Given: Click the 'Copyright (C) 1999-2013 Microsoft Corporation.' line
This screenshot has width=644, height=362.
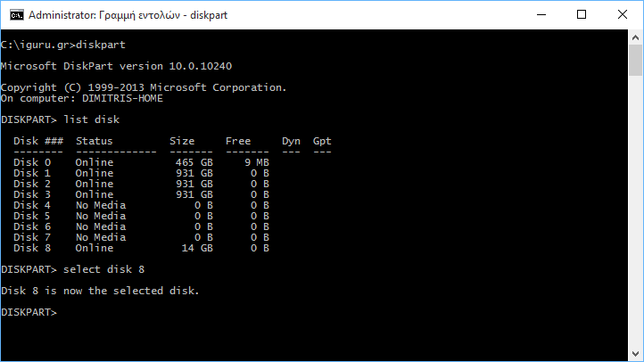Looking at the screenshot, I should (x=144, y=87).
